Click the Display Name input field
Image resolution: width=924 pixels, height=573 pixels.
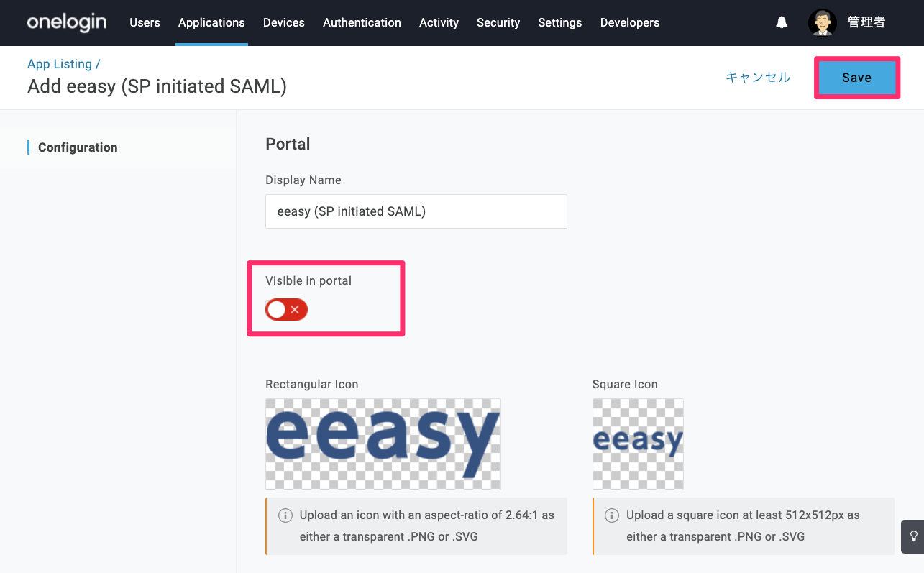point(416,211)
